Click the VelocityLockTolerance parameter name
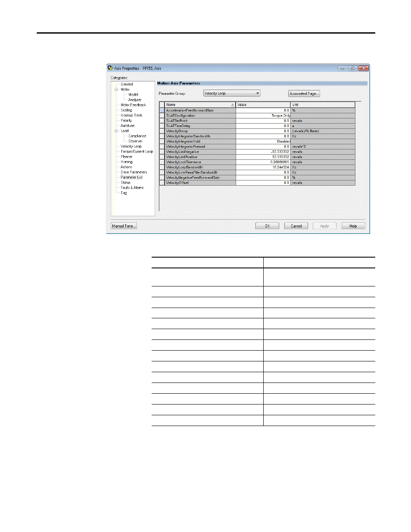The image size is (411, 532). (x=184, y=162)
